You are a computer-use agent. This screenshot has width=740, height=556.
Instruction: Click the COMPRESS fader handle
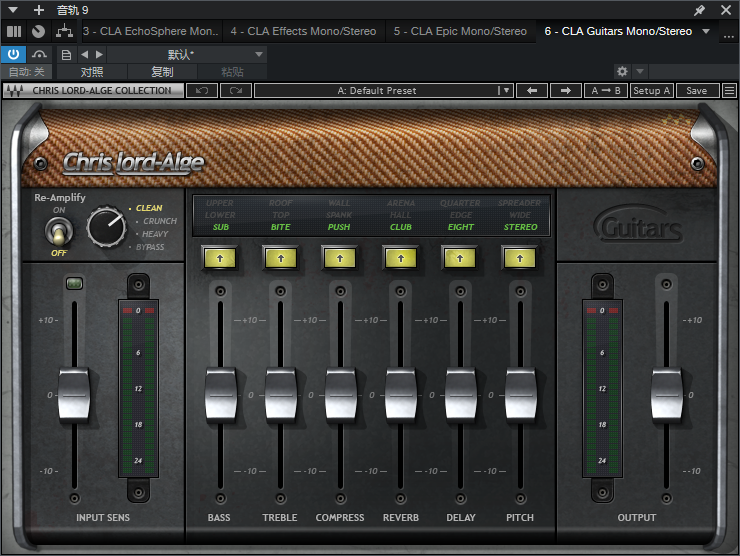[x=341, y=395]
